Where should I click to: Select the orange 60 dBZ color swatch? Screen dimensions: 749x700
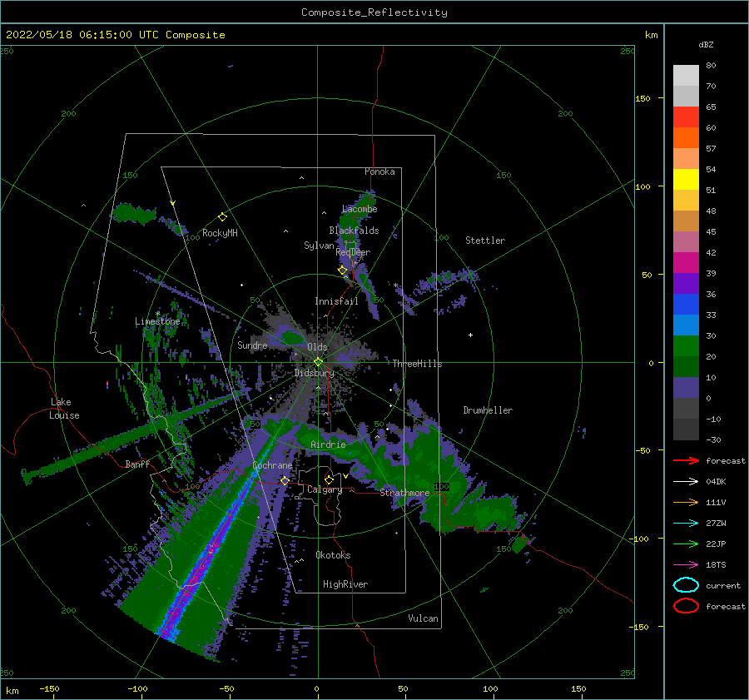point(686,137)
